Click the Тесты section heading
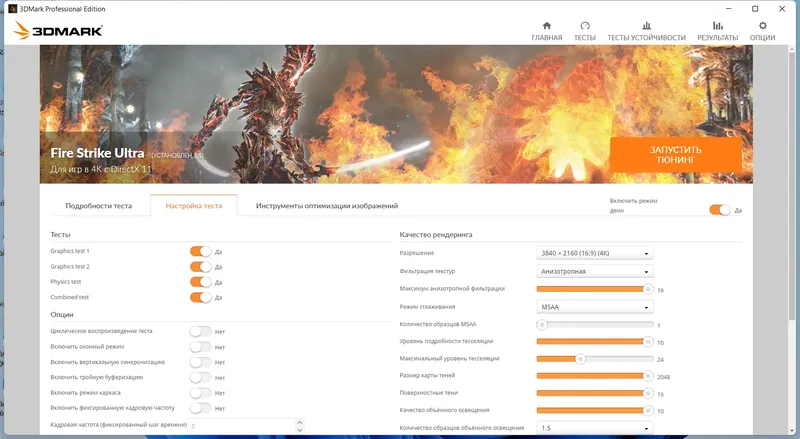Screen dimensions: 800x439 click(x=60, y=235)
